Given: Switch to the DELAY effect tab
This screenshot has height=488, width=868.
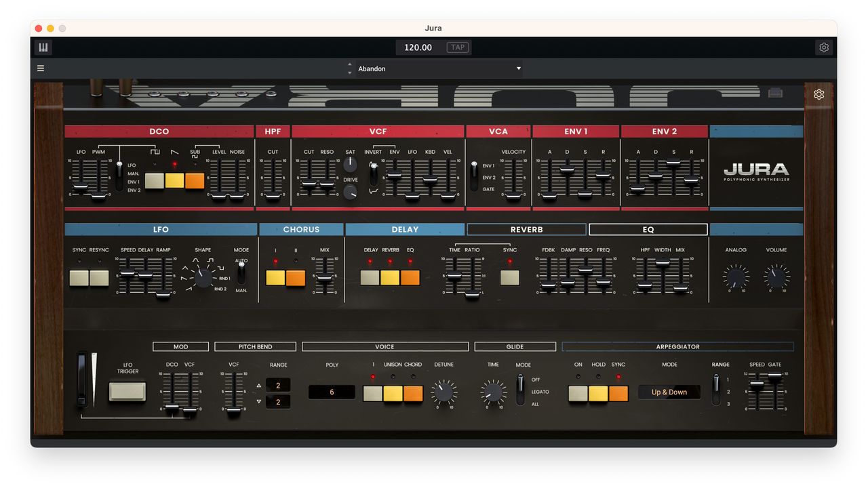Looking at the screenshot, I should pos(405,229).
